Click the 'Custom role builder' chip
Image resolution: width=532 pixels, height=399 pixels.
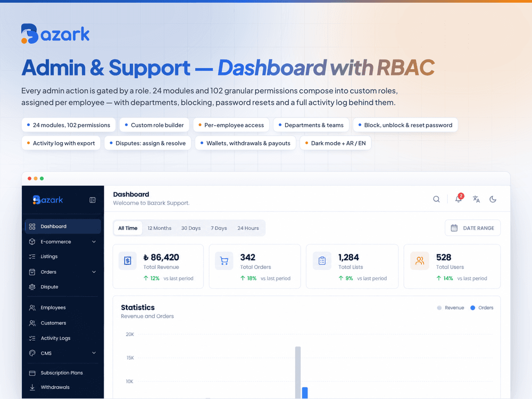154,125
